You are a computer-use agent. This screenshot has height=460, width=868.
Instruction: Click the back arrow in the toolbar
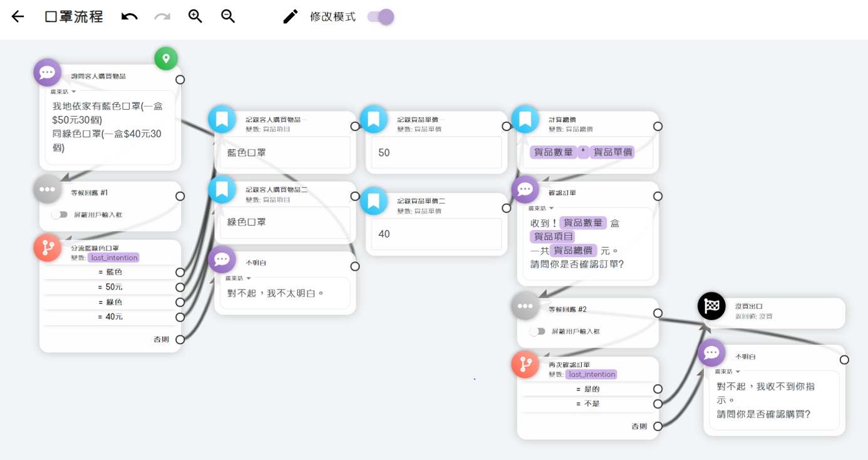pos(18,17)
